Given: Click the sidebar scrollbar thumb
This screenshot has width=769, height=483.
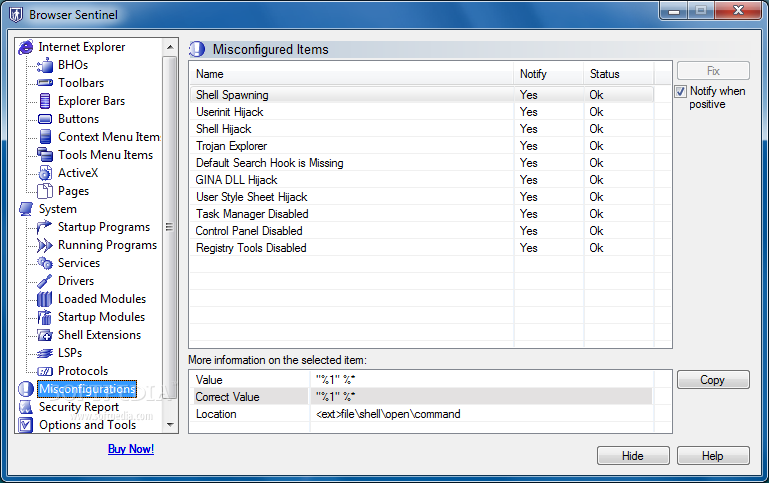Looking at the screenshot, I should click(170, 227).
